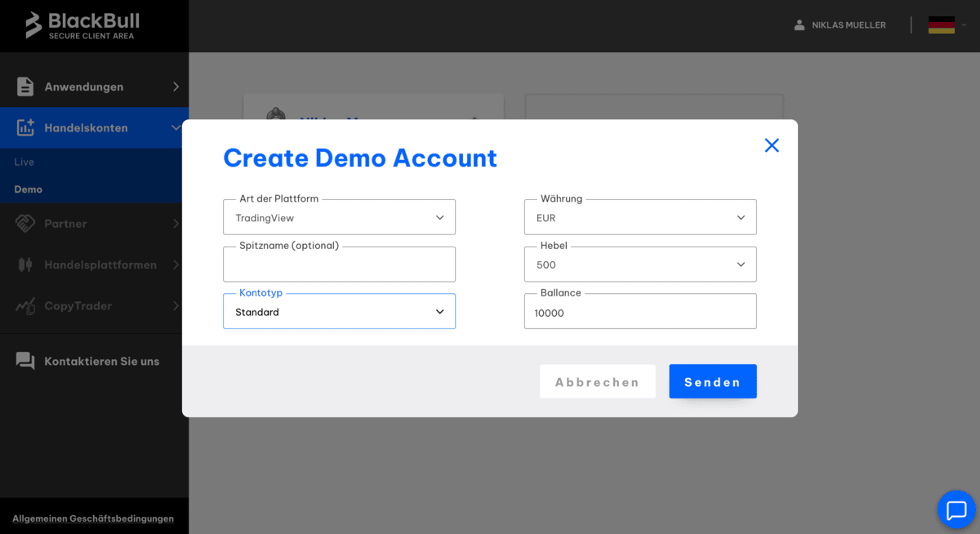Click the Anwendungen document icon
980x534 pixels.
coord(25,87)
